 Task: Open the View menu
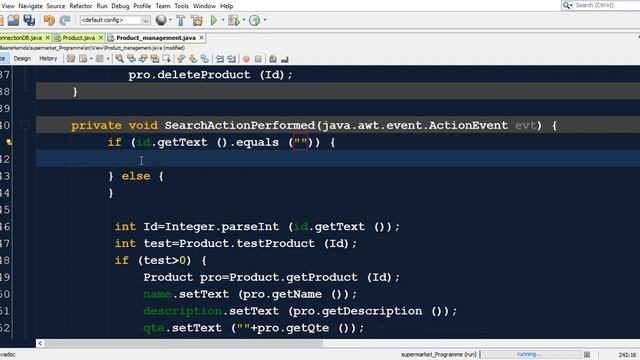click(8, 6)
